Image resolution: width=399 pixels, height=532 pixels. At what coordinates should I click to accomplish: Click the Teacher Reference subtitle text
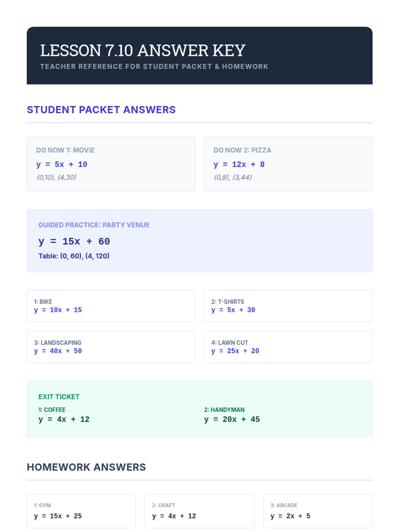coord(154,66)
